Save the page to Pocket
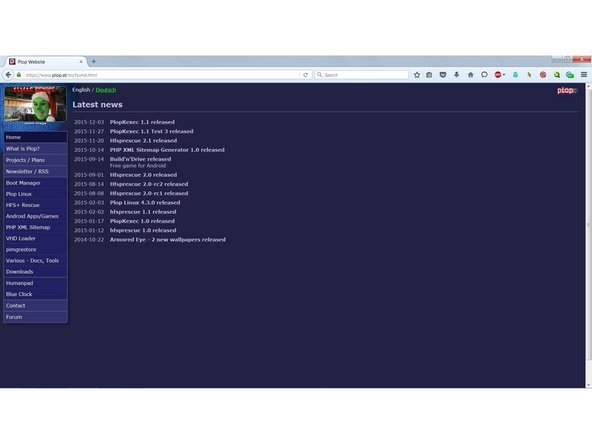The width and height of the screenshot is (592, 444). coord(443,75)
